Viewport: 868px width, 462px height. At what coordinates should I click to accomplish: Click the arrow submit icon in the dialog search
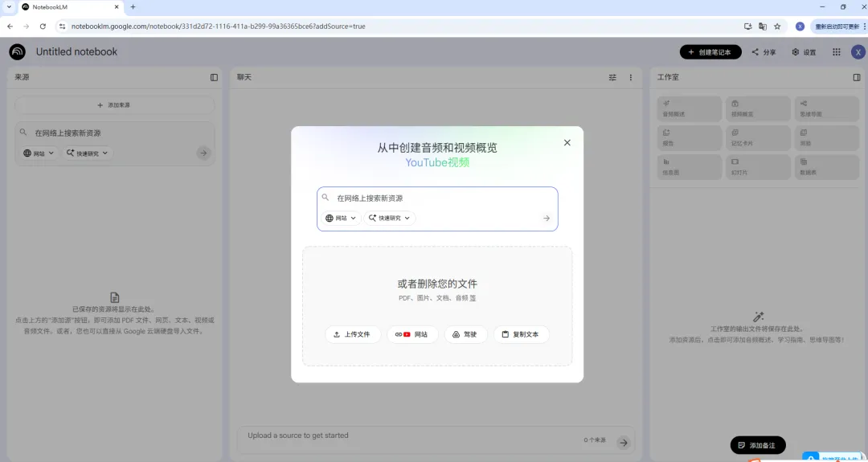547,218
